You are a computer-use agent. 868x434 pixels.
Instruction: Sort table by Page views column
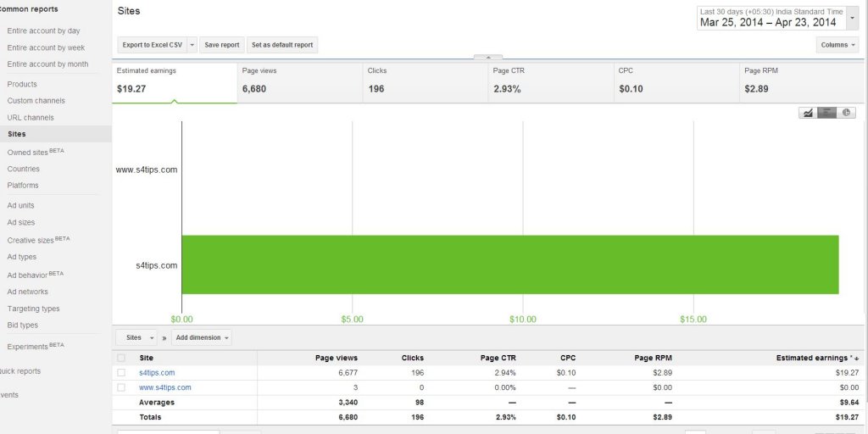(337, 359)
